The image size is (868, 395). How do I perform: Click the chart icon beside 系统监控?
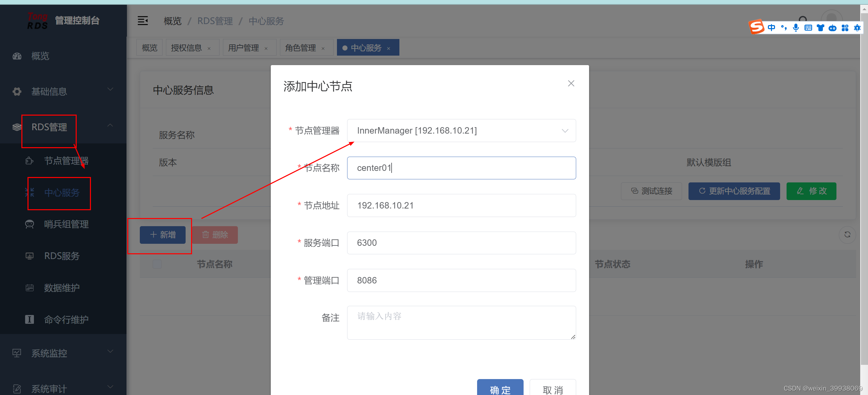click(17, 353)
